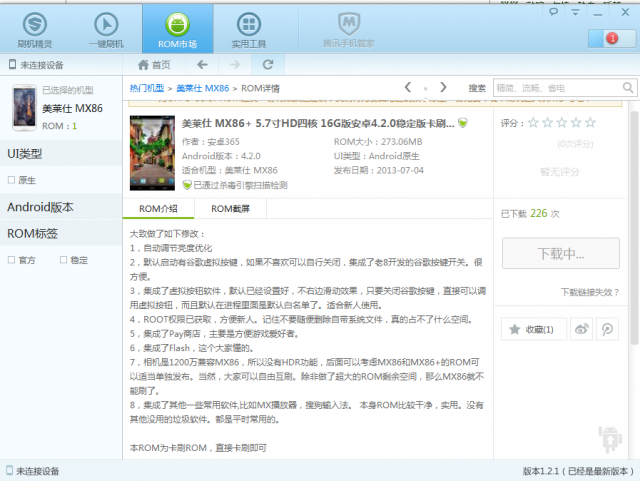Click the feedback speech bubble icon

(x=553, y=12)
